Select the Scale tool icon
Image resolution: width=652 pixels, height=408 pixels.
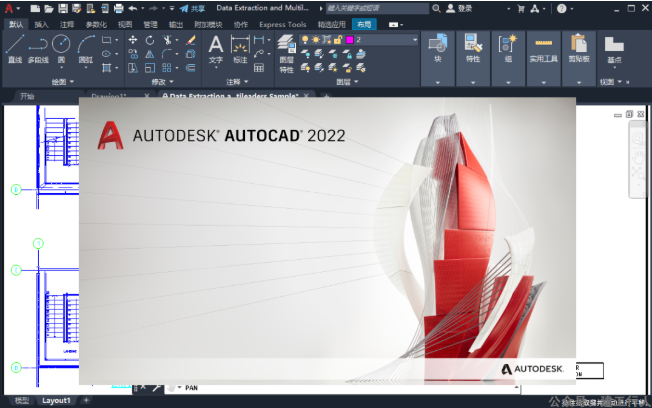(150, 67)
